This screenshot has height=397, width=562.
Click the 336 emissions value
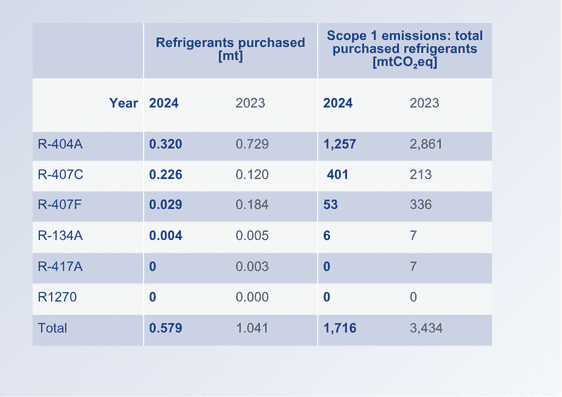(421, 205)
